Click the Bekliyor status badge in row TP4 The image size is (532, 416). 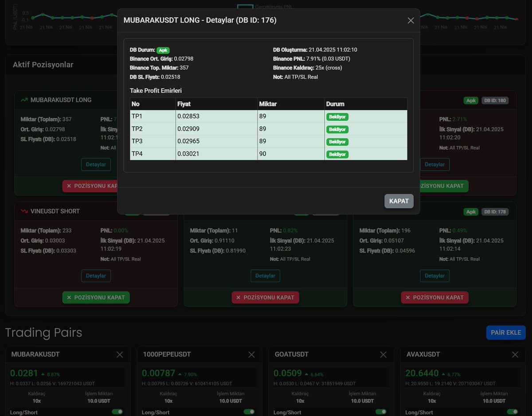(337, 154)
